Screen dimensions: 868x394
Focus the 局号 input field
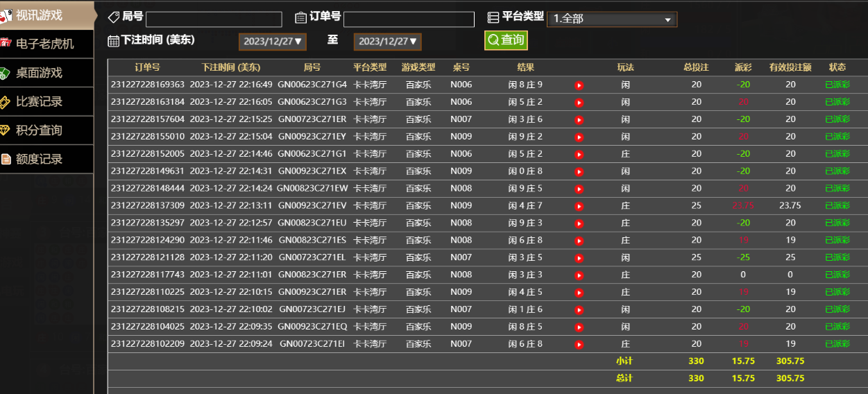(x=214, y=19)
